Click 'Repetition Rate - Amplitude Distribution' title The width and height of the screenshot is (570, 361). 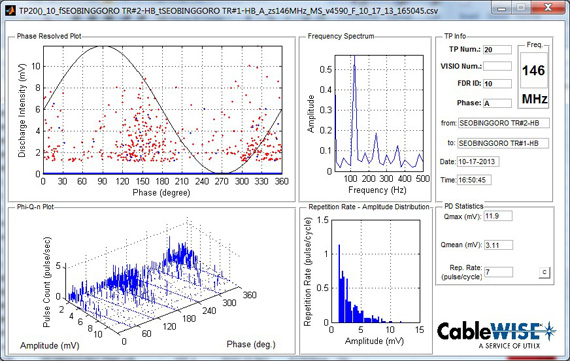pos(369,206)
